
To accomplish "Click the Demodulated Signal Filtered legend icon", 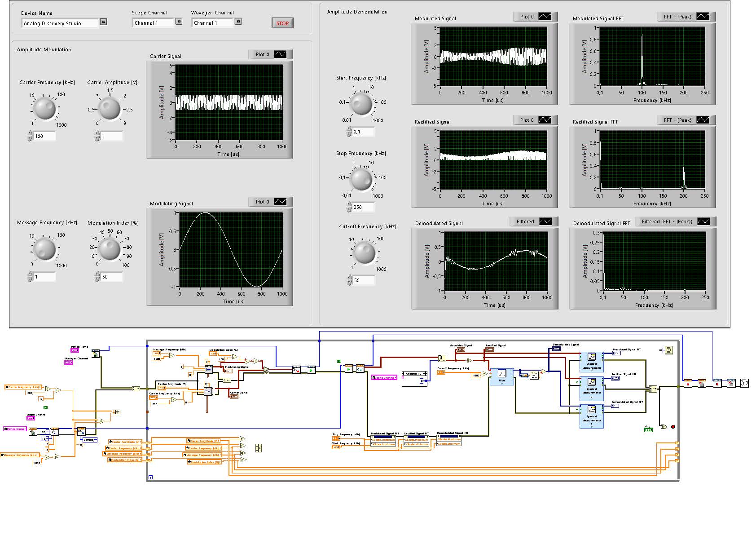I will pyautogui.click(x=545, y=221).
